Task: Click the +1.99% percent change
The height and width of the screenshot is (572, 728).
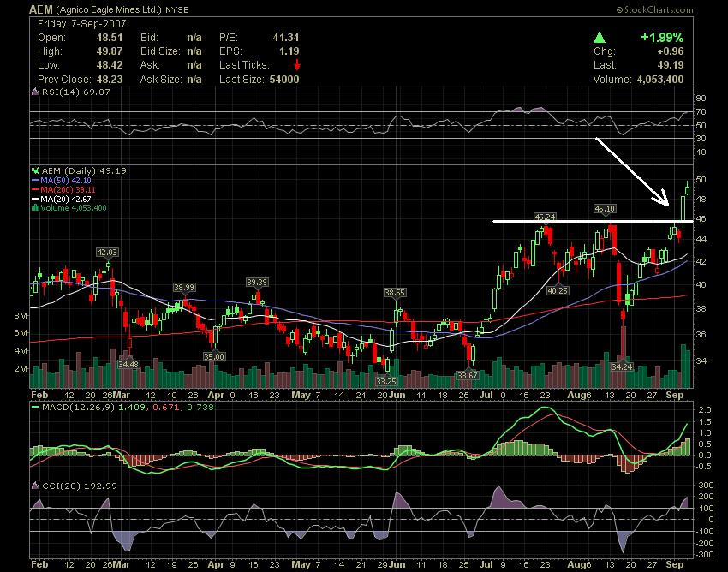Action: (662, 38)
